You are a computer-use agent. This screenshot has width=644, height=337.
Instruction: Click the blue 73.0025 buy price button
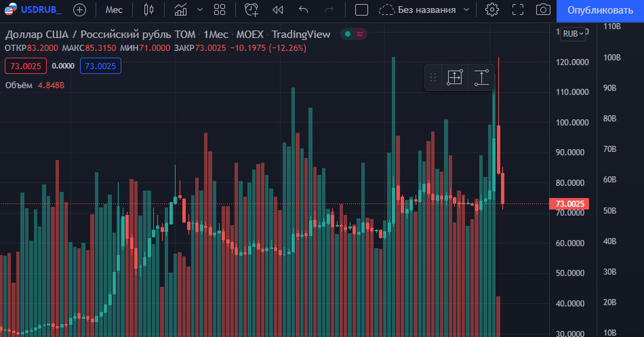[100, 66]
